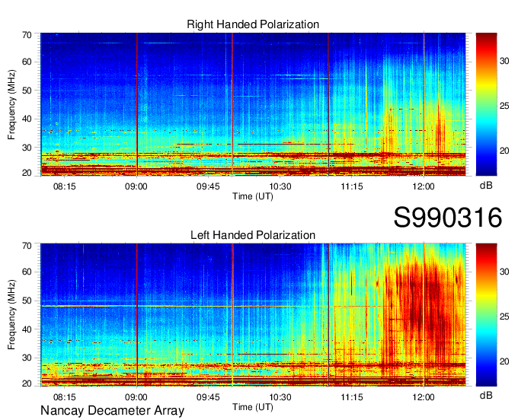Image resolution: width=518 pixels, height=420 pixels.
Task: Click the 08:15 tick label under the Right Handed plot
Action: (x=65, y=186)
